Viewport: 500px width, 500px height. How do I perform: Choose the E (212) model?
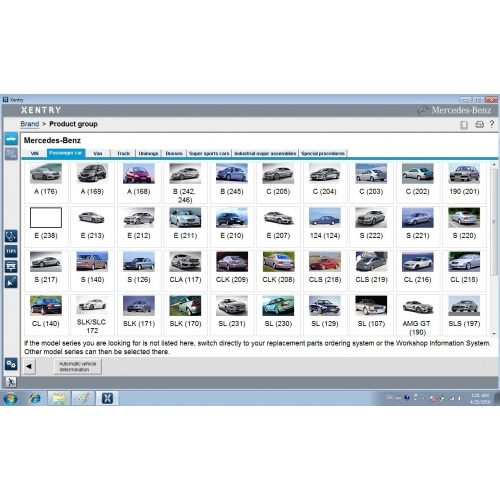tap(139, 227)
